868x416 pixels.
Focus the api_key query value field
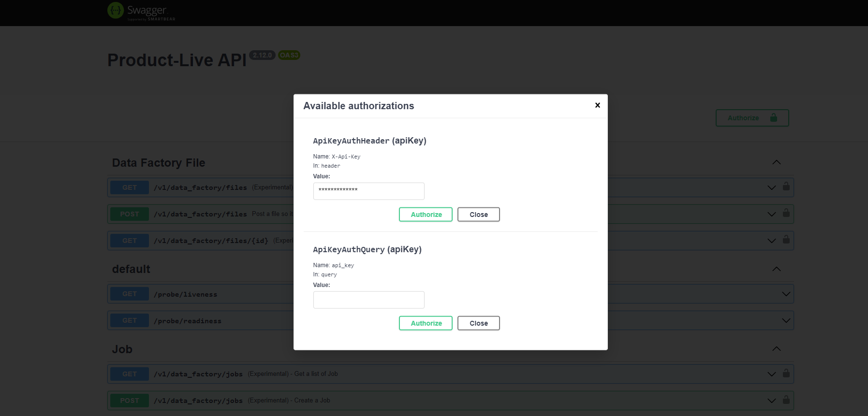click(x=368, y=300)
